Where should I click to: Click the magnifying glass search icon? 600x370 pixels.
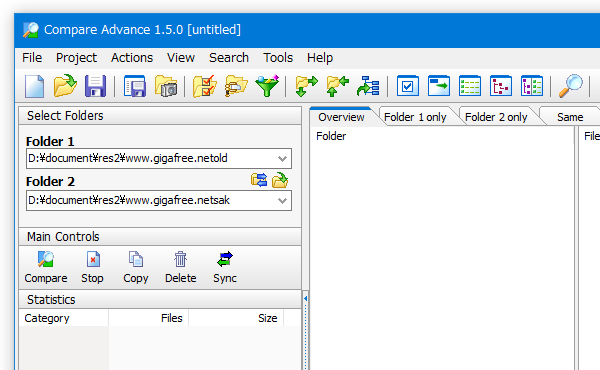pyautogui.click(x=571, y=86)
